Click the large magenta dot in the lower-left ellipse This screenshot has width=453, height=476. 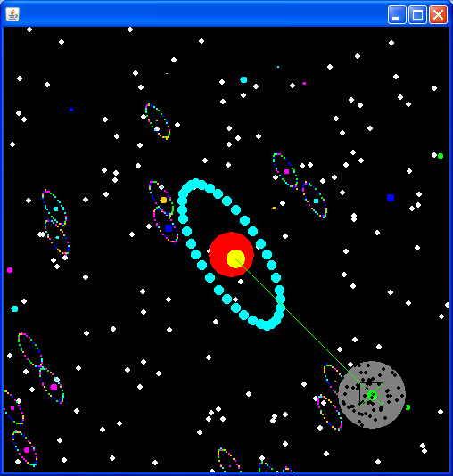point(54,387)
